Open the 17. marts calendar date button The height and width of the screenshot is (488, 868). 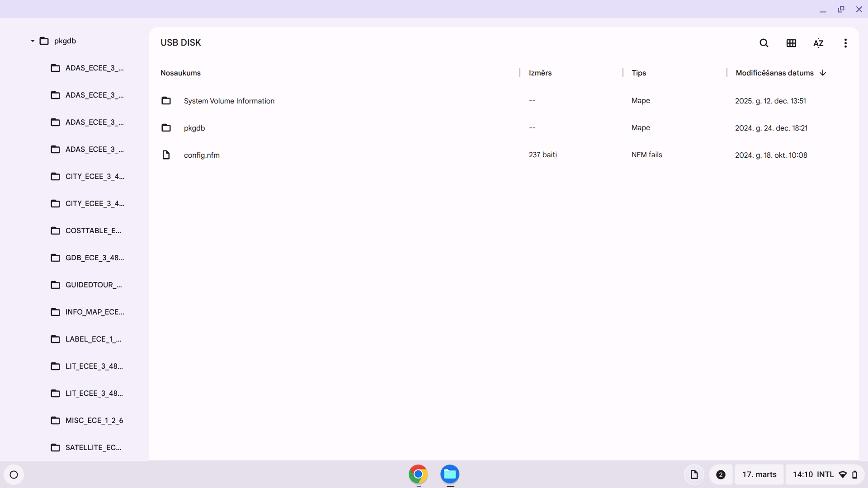coord(759,474)
